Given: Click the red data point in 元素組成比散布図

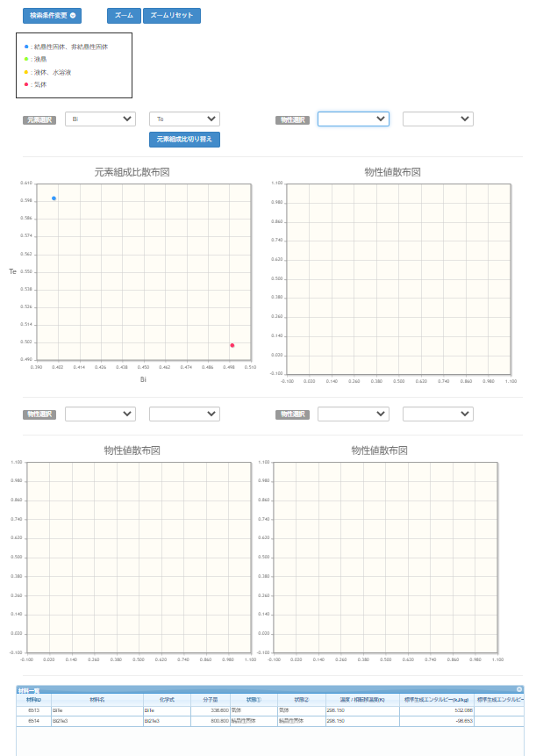Looking at the screenshot, I should (x=232, y=345).
